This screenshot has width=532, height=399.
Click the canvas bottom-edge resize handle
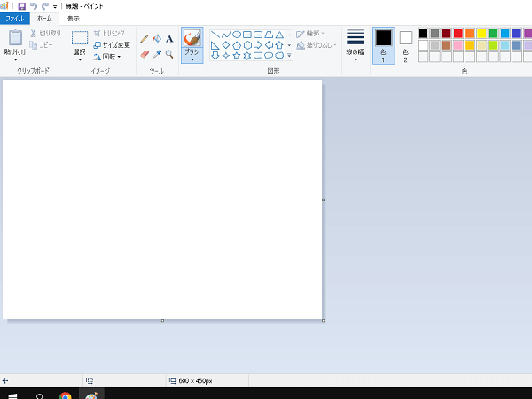(x=162, y=321)
